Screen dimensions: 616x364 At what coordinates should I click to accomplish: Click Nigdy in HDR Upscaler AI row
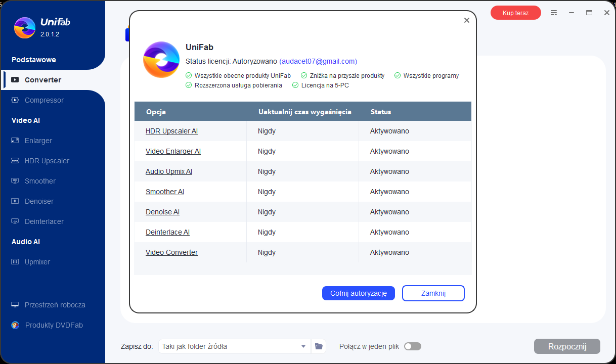pyautogui.click(x=267, y=131)
